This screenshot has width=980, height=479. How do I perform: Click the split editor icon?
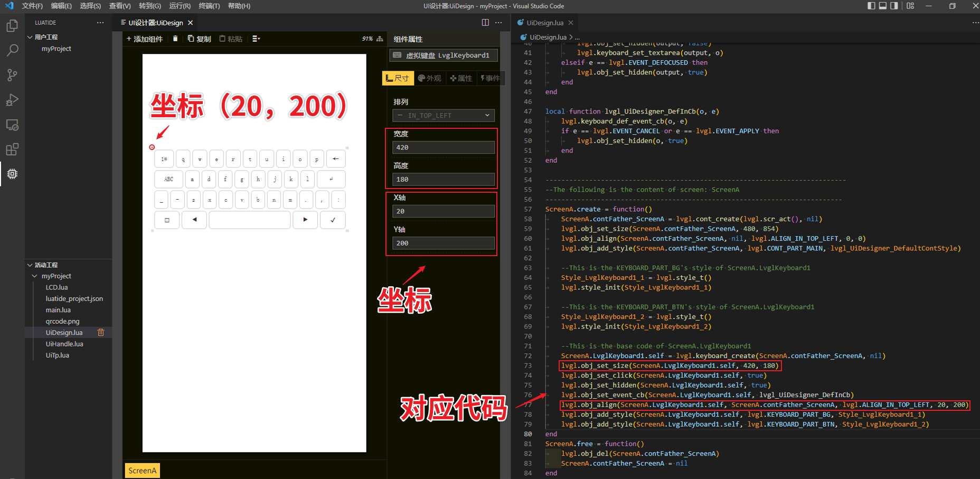pos(485,23)
